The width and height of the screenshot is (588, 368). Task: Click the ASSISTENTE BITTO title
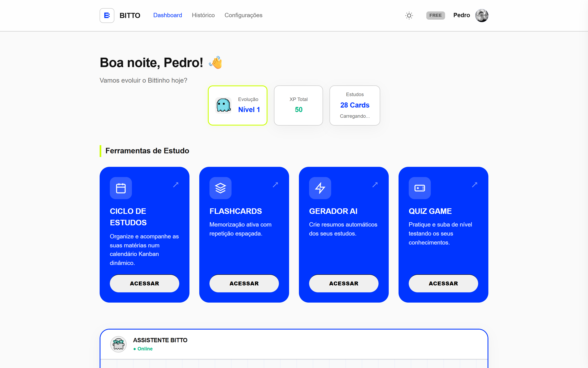point(160,340)
